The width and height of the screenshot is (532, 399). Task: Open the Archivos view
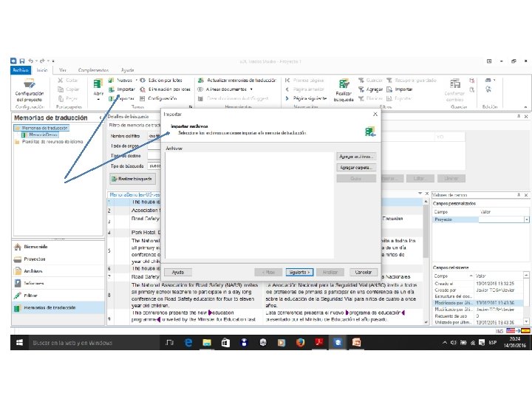(58, 271)
